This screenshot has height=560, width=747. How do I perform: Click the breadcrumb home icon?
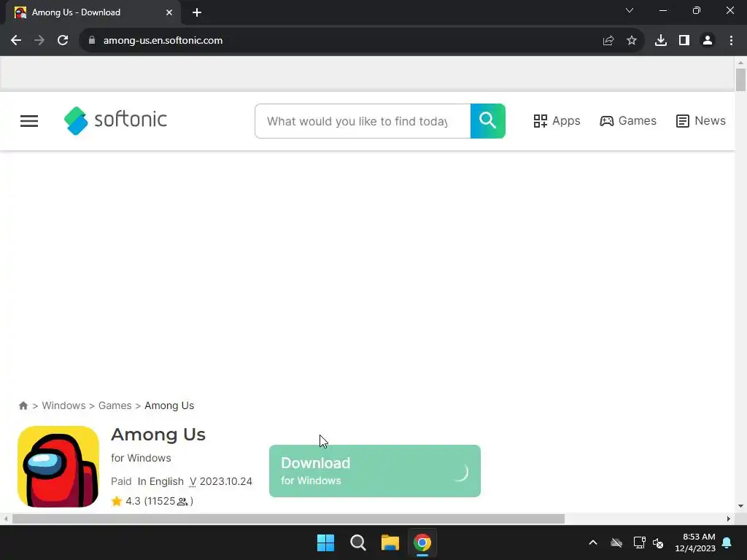pos(23,405)
